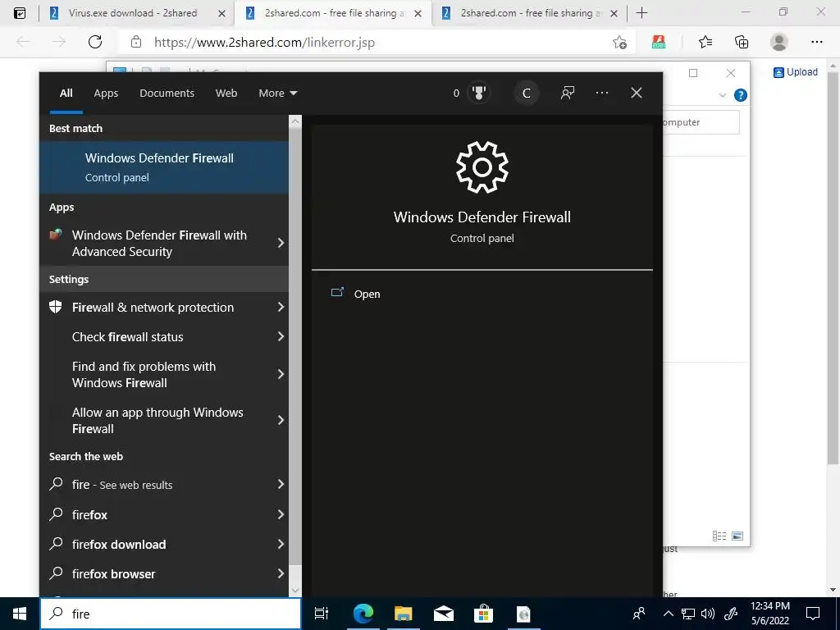Screen dimensions: 840x630
Task: Click the Upload link on the page
Action: click(x=796, y=72)
